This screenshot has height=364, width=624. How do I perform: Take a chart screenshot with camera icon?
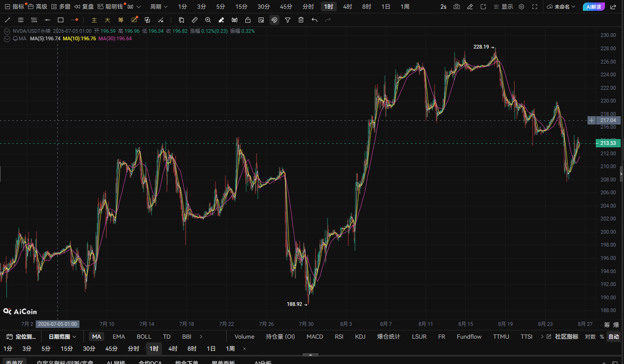point(457,7)
